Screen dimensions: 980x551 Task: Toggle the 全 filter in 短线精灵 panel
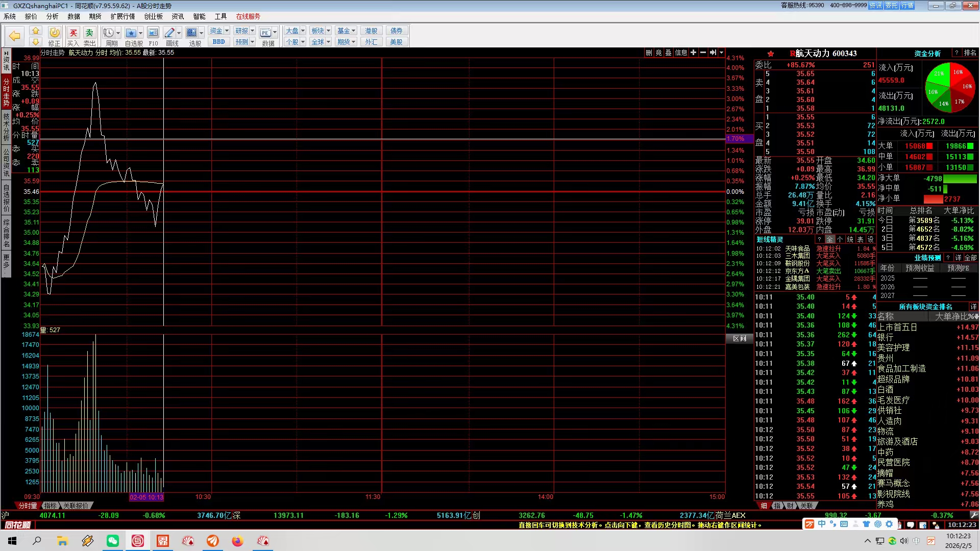click(830, 239)
